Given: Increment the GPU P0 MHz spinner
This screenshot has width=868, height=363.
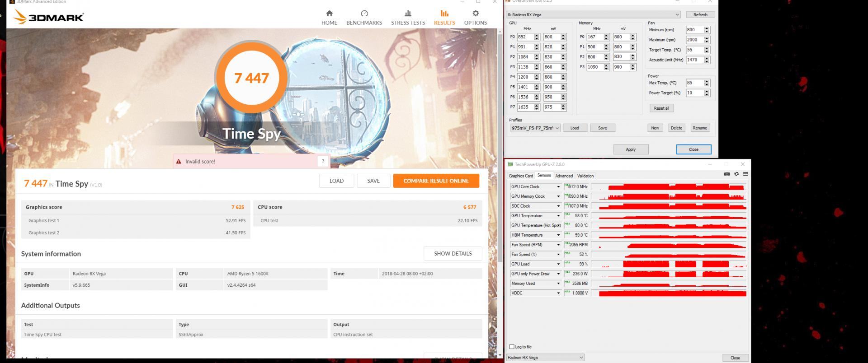Looking at the screenshot, I should (537, 36).
